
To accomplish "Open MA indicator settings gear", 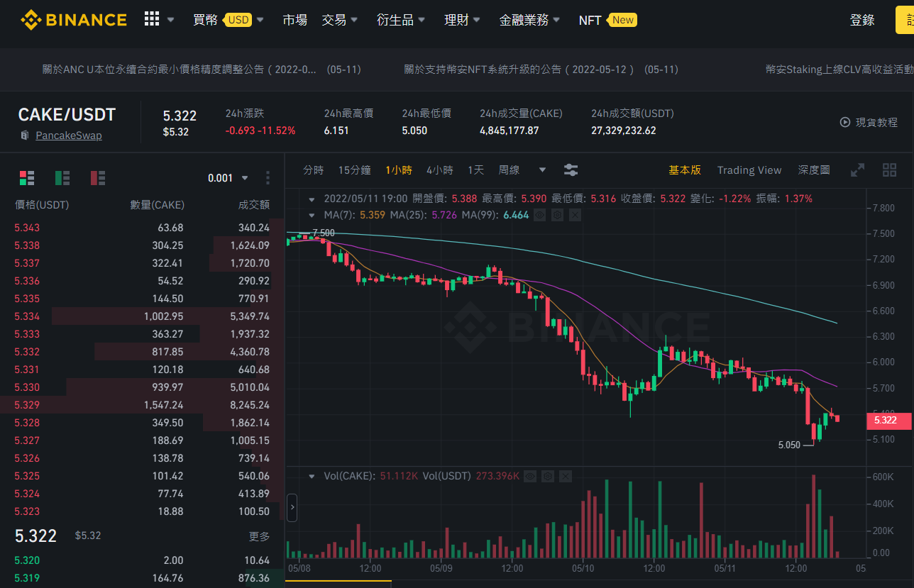I will 557,215.
